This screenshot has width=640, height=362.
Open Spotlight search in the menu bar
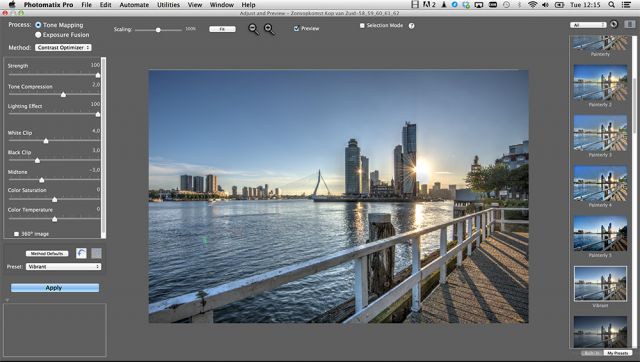[x=611, y=4]
